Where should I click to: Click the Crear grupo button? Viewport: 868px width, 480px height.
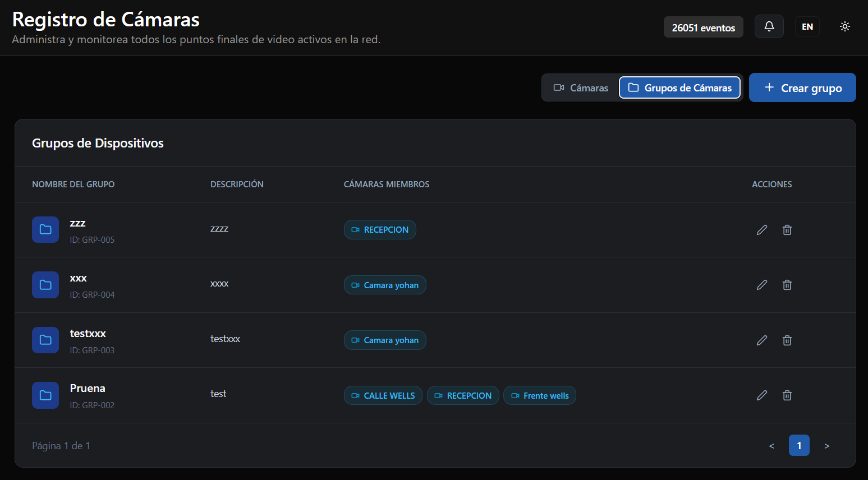802,87
